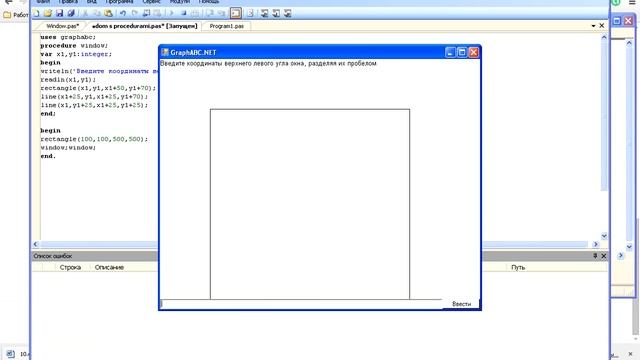This screenshot has width=640, height=360.
Task: Click the Copy toolbar icon
Action: point(97,13)
